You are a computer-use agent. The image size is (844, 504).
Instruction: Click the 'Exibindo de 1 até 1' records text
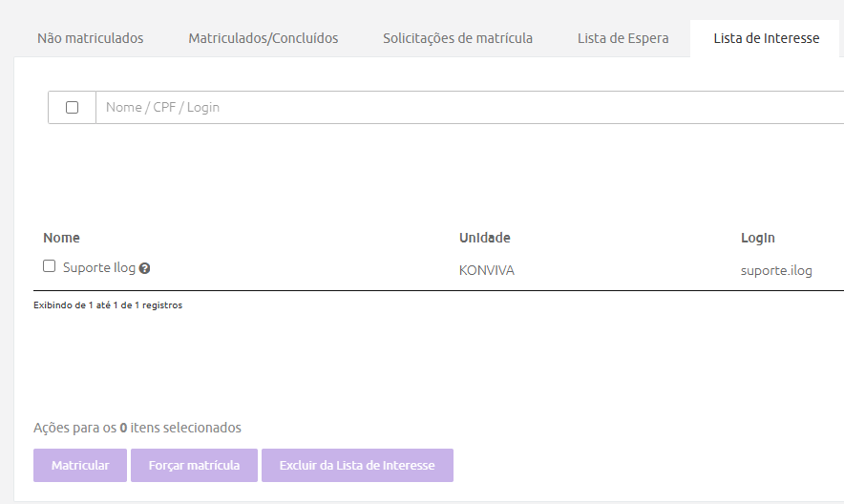pos(108,305)
